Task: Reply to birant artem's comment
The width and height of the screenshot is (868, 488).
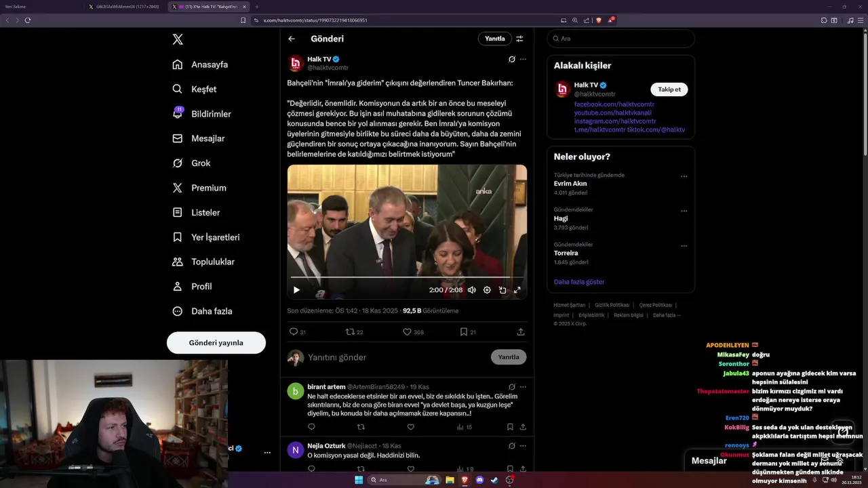Action: [311, 427]
